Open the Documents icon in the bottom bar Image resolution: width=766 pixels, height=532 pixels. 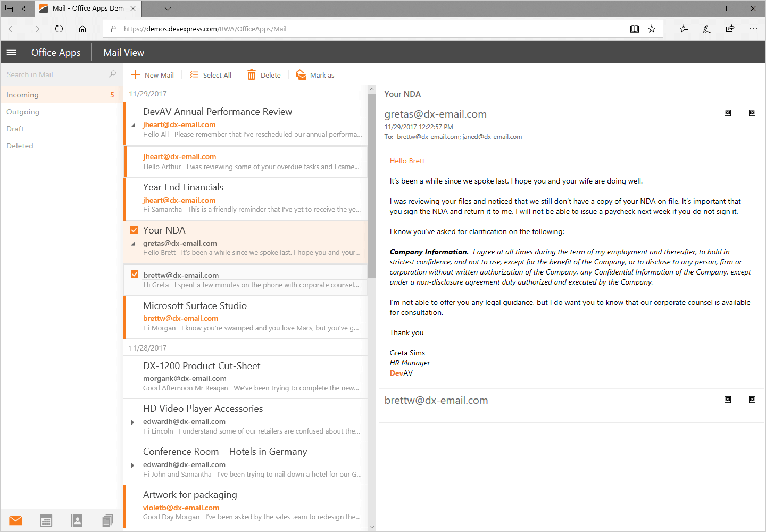coord(107,520)
